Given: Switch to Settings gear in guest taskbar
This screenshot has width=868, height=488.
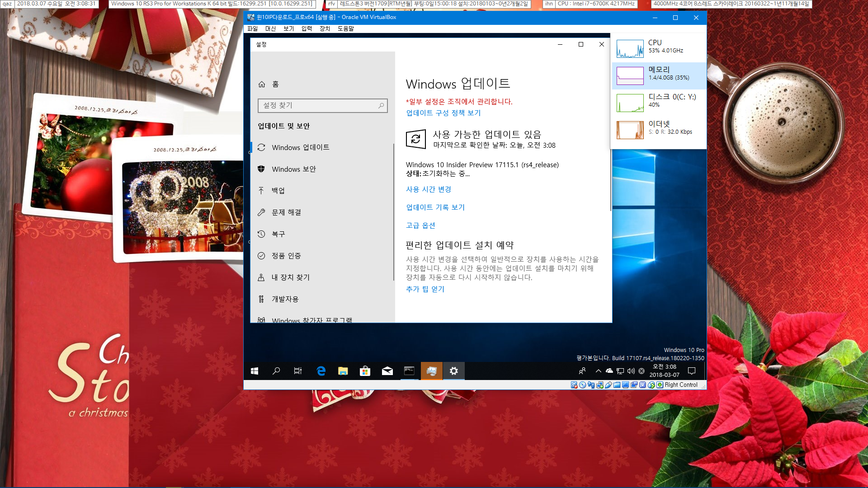Looking at the screenshot, I should coord(453,371).
